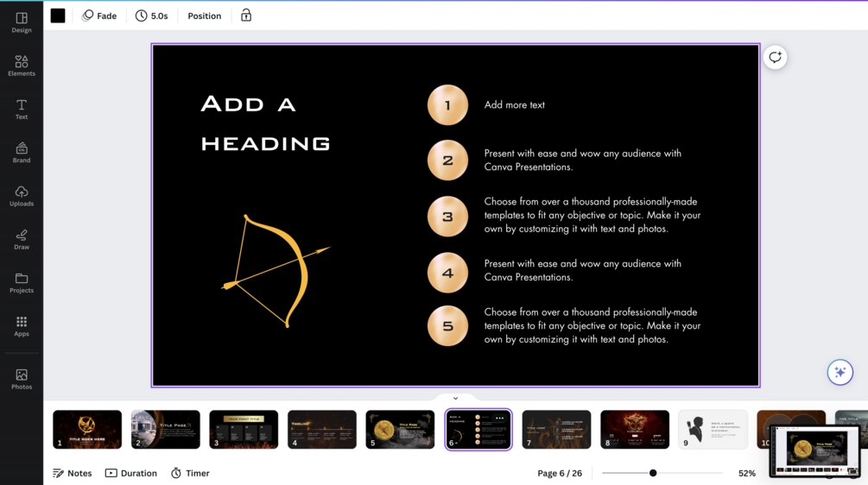Change the 5.0s page duration
Image resolution: width=868 pixels, height=485 pixels.
coord(152,16)
